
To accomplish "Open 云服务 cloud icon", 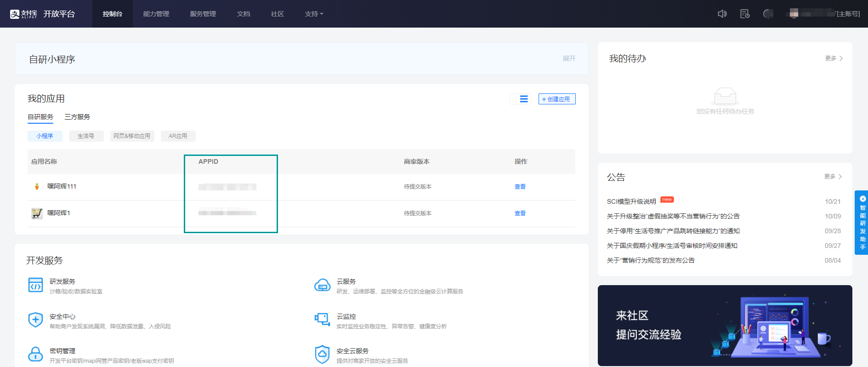I will point(322,285).
